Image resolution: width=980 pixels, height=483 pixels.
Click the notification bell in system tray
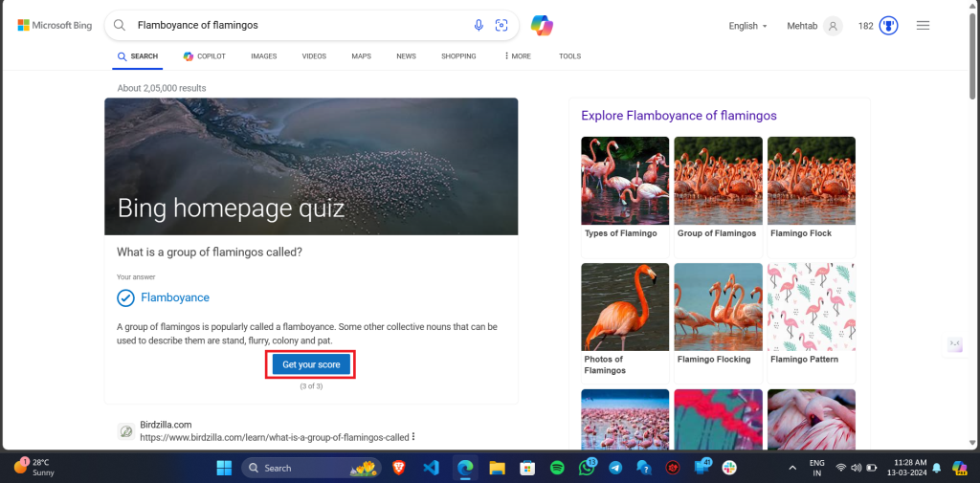[x=936, y=468]
